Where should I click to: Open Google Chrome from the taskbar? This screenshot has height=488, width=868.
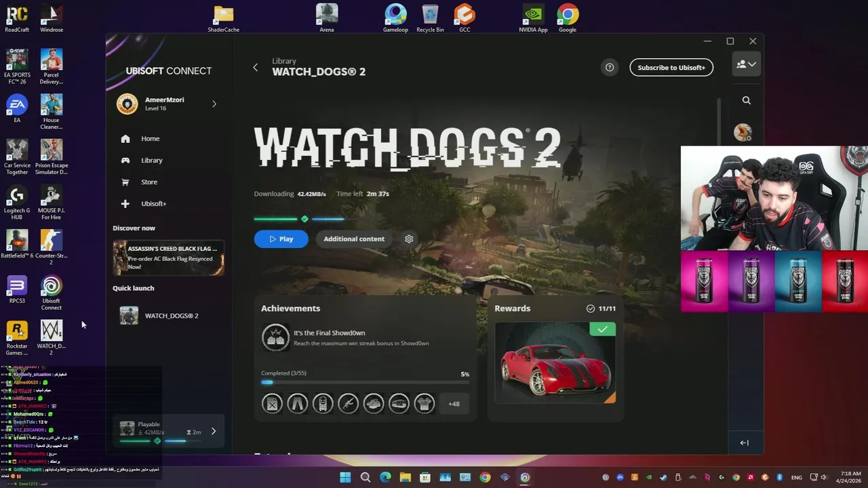pyautogui.click(x=485, y=477)
